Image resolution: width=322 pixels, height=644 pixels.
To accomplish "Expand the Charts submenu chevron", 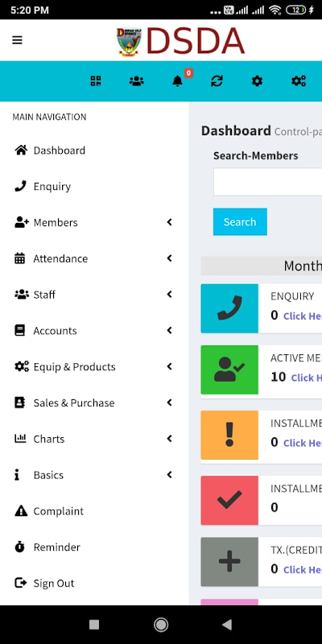I will click(x=169, y=439).
